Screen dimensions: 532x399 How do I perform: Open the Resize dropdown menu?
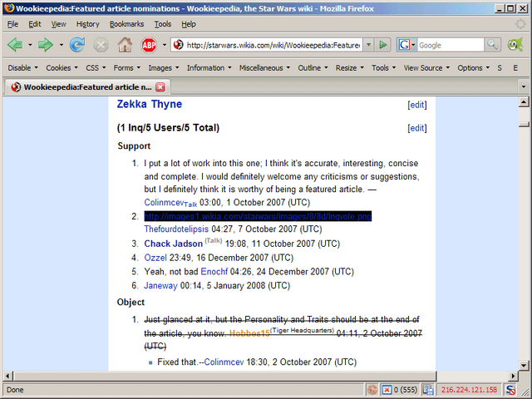coord(349,68)
